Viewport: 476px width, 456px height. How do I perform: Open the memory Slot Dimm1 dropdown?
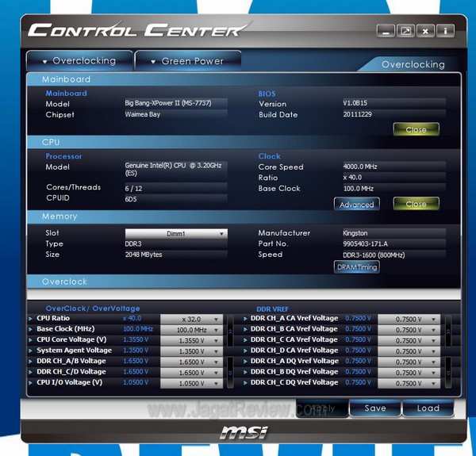pyautogui.click(x=176, y=234)
